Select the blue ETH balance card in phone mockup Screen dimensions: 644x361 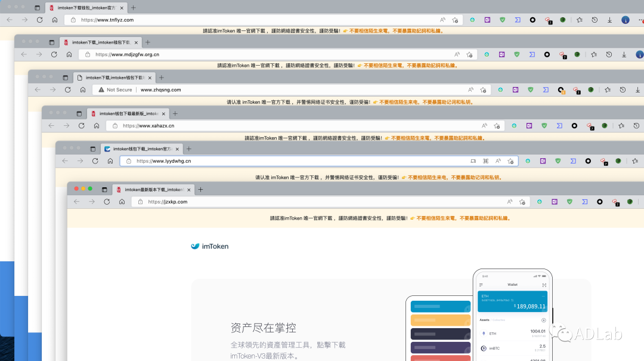click(512, 301)
